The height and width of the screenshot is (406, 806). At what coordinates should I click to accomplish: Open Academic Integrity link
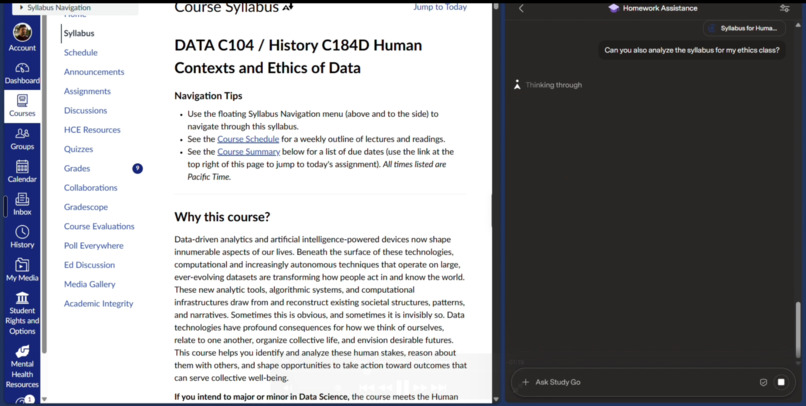99,304
